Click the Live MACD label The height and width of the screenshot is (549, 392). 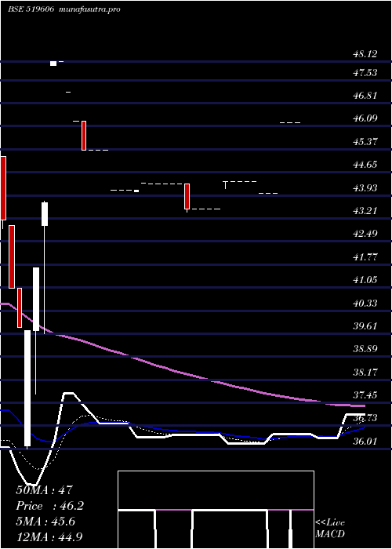(x=330, y=529)
